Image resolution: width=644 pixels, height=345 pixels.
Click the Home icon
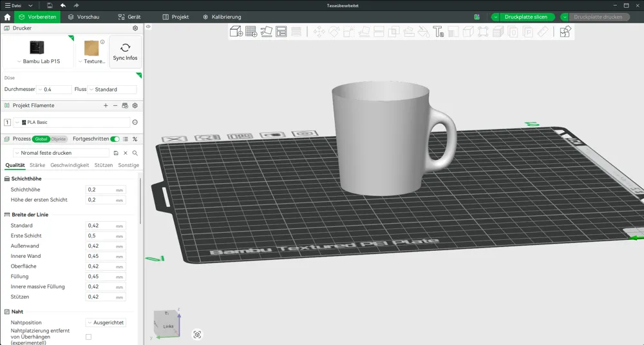coord(7,17)
